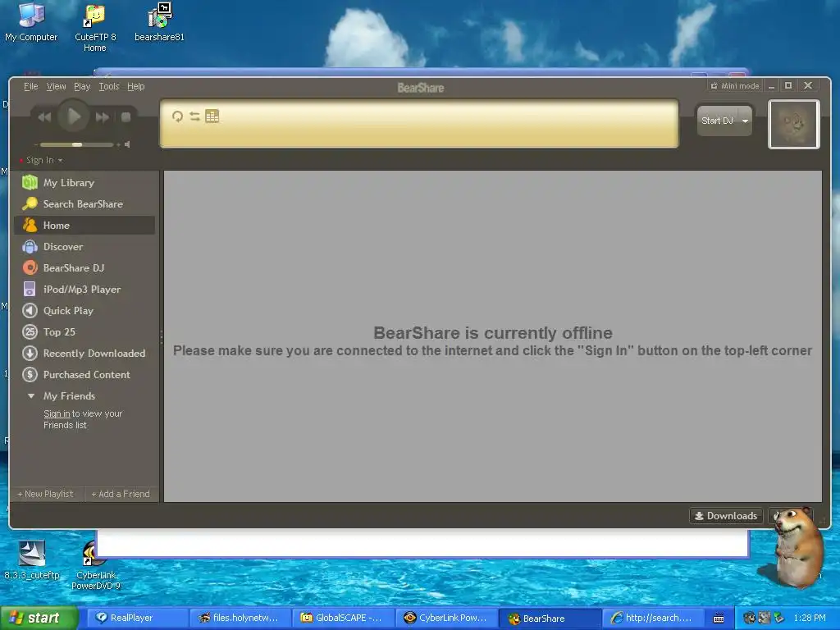The image size is (840, 630).
Task: Open the Start DJ dropdown arrow
Action: pyautogui.click(x=745, y=121)
